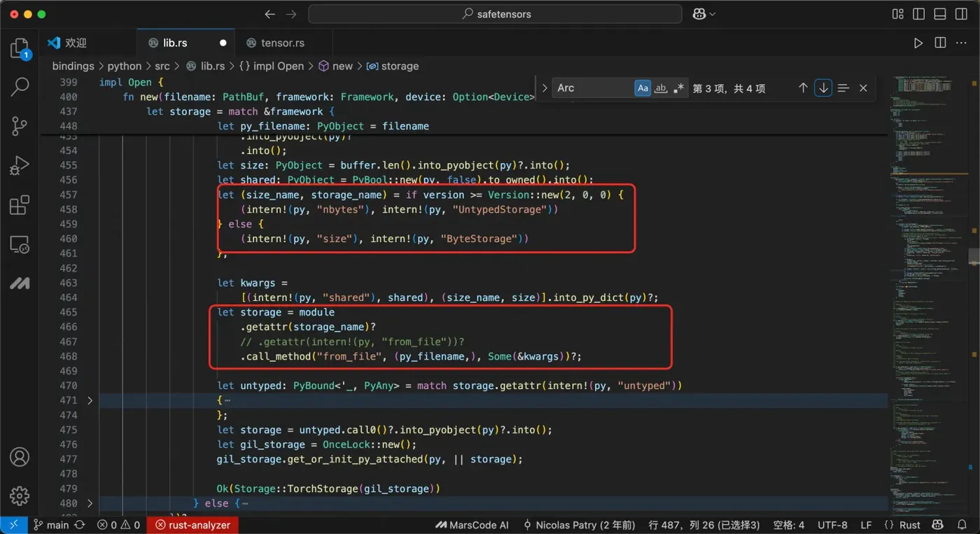980x534 pixels.
Task: Click the unsaved dot on lib.rs tab
Action: pos(223,43)
